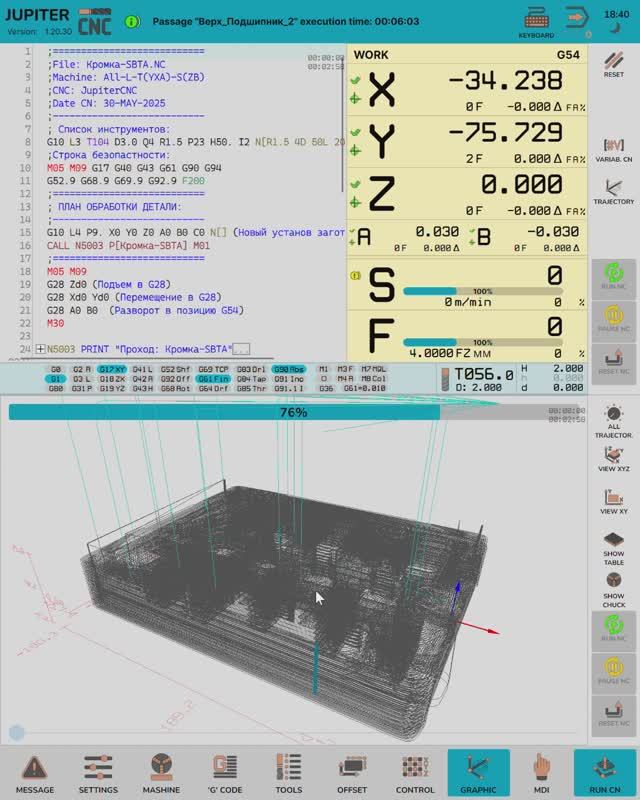Click the G54 work offset label

tap(568, 55)
